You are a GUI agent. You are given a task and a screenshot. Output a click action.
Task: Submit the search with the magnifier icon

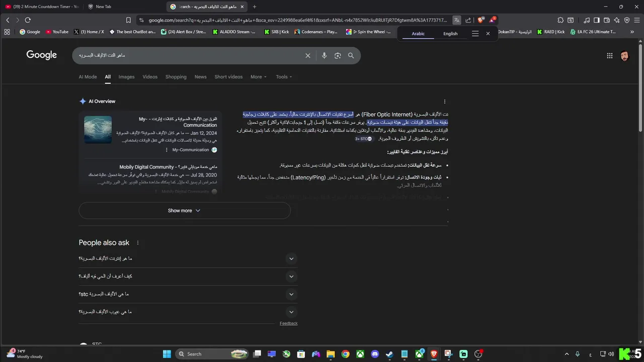pyautogui.click(x=351, y=56)
